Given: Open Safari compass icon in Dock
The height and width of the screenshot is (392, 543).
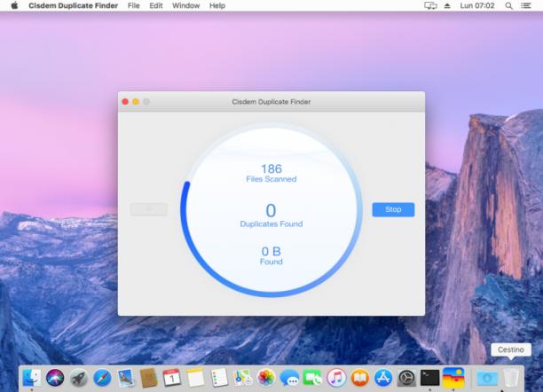Looking at the screenshot, I should click(102, 378).
